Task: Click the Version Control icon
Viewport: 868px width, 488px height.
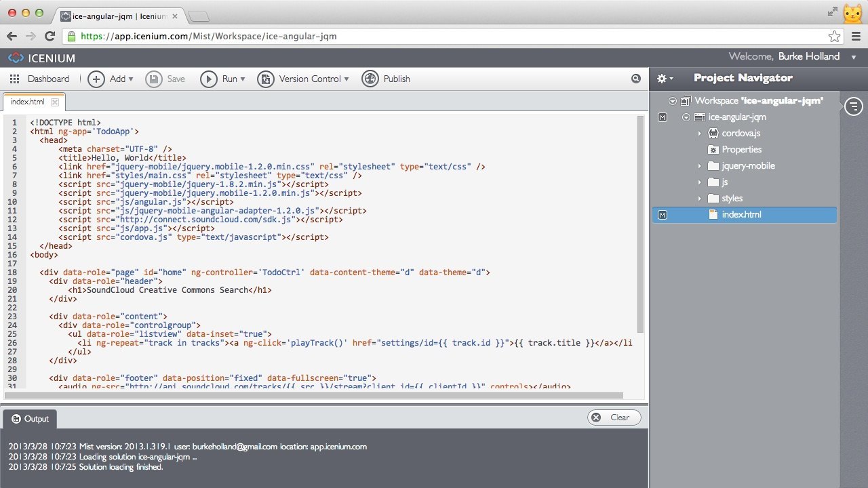Action: (266, 79)
